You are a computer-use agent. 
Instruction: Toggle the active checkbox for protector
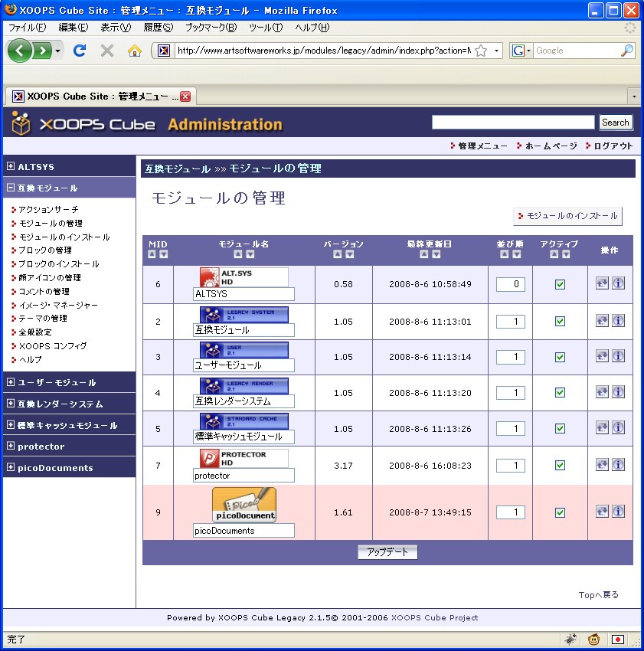[560, 465]
